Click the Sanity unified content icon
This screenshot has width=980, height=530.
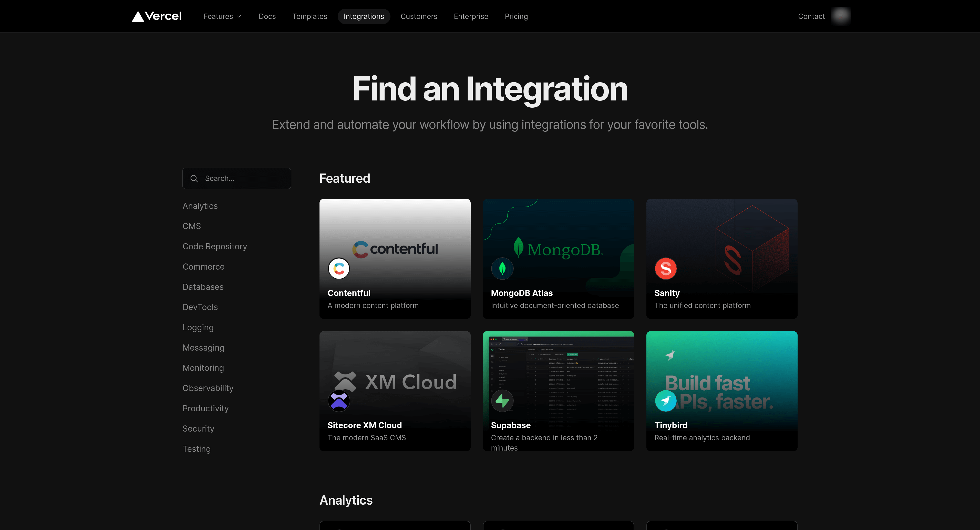[x=666, y=268]
